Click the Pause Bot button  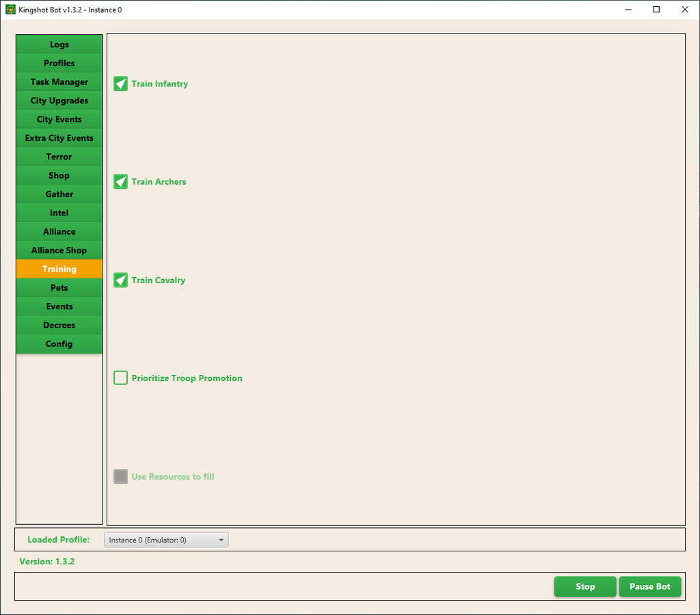[649, 587]
